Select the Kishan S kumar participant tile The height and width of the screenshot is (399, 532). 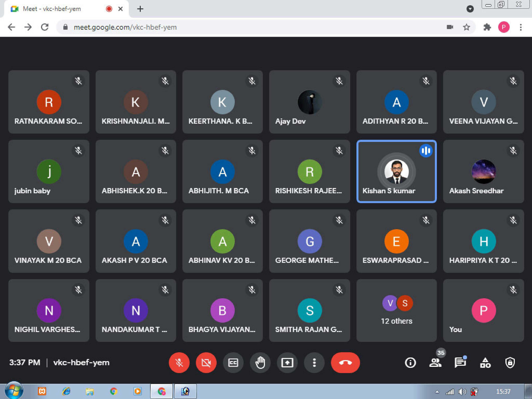point(397,171)
